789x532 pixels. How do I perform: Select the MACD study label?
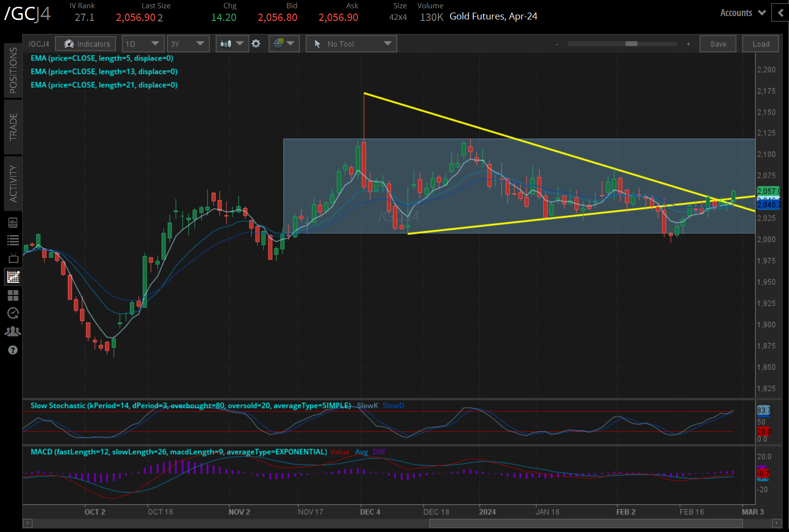(179, 452)
